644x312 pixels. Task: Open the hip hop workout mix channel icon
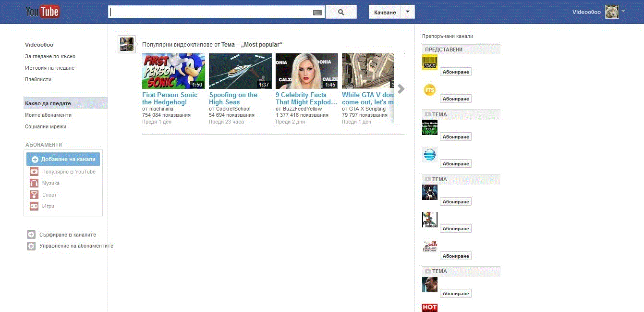(x=430, y=127)
